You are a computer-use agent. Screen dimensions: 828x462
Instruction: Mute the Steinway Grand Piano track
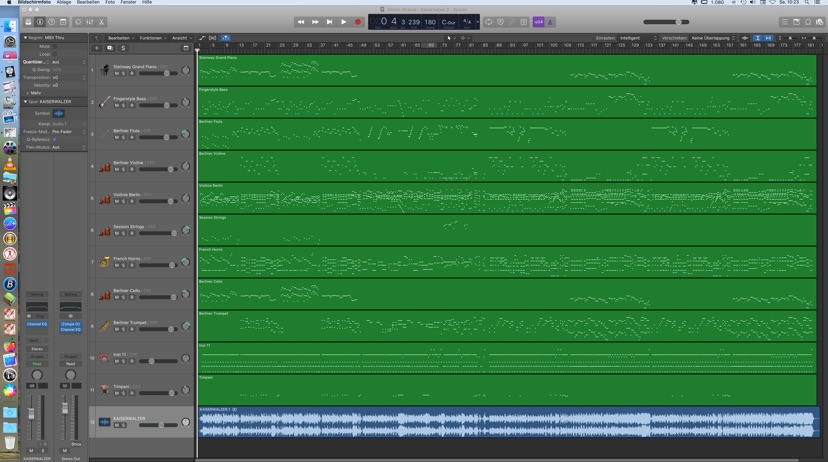[x=117, y=73]
